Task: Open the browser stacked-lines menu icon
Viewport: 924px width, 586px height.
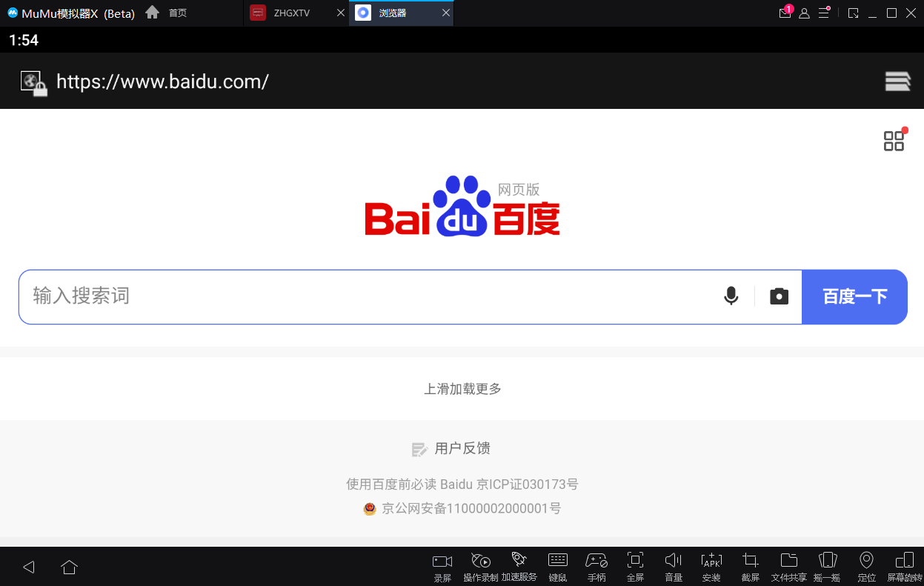Action: coord(897,81)
